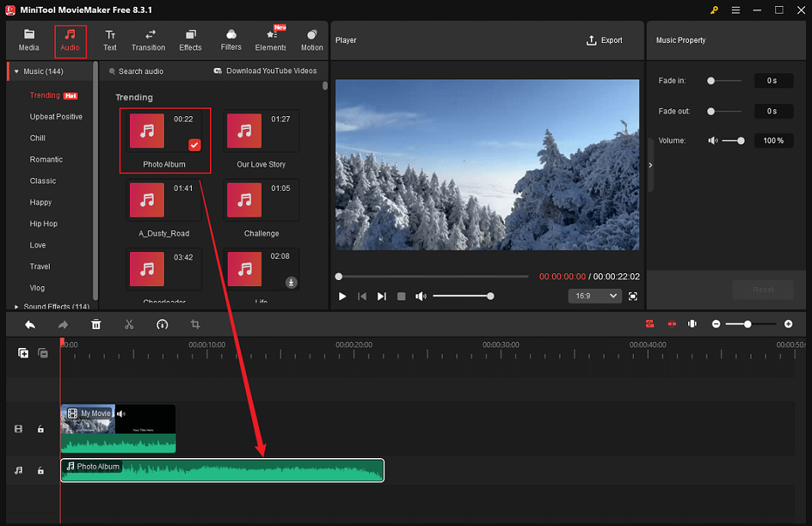812x526 pixels.
Task: Open the Motion panel
Action: click(311, 39)
